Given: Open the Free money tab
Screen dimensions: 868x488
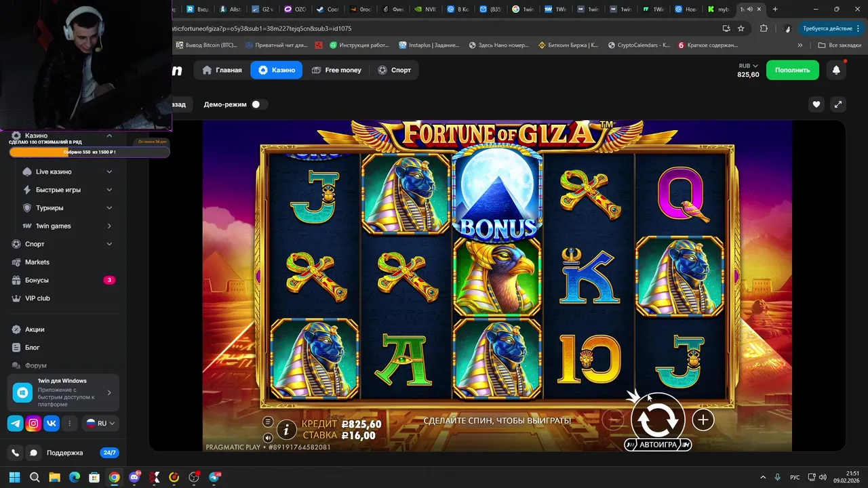Looking at the screenshot, I should [x=336, y=70].
